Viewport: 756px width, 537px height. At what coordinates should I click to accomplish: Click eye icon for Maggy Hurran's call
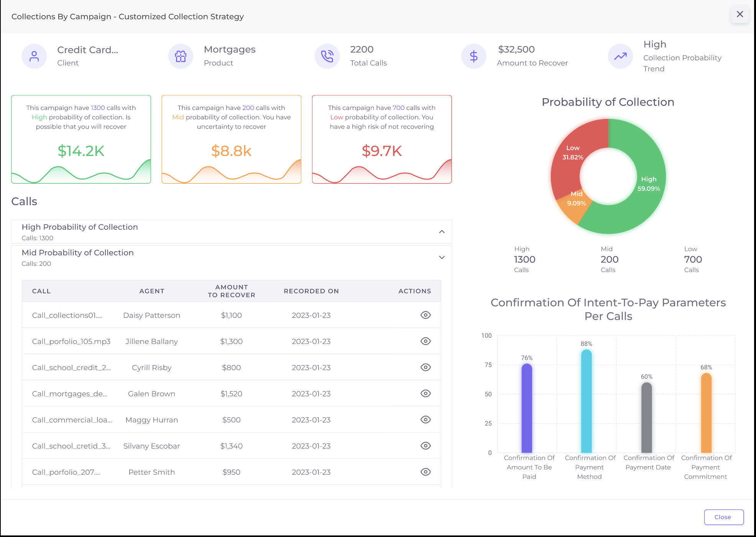pyautogui.click(x=426, y=420)
